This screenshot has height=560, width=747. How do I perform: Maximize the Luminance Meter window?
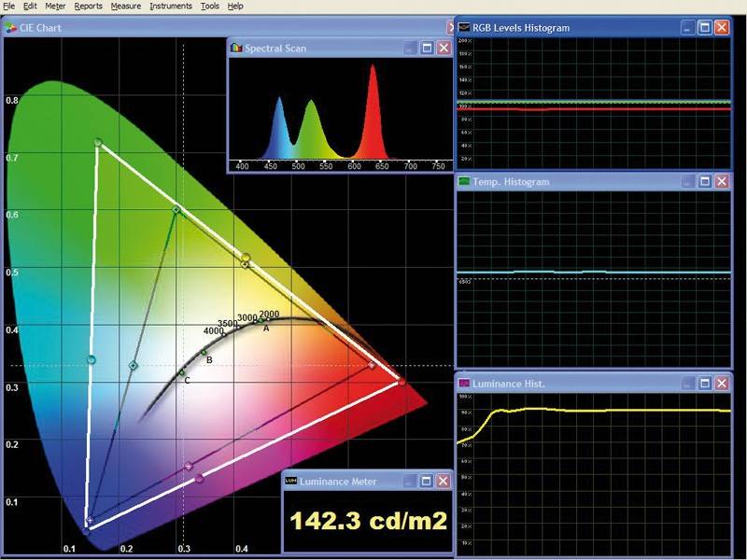point(426,481)
